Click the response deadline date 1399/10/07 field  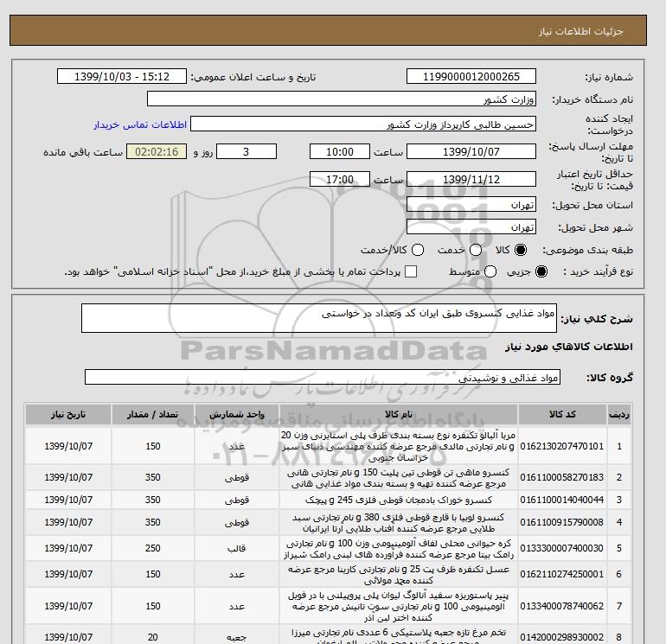(x=471, y=151)
